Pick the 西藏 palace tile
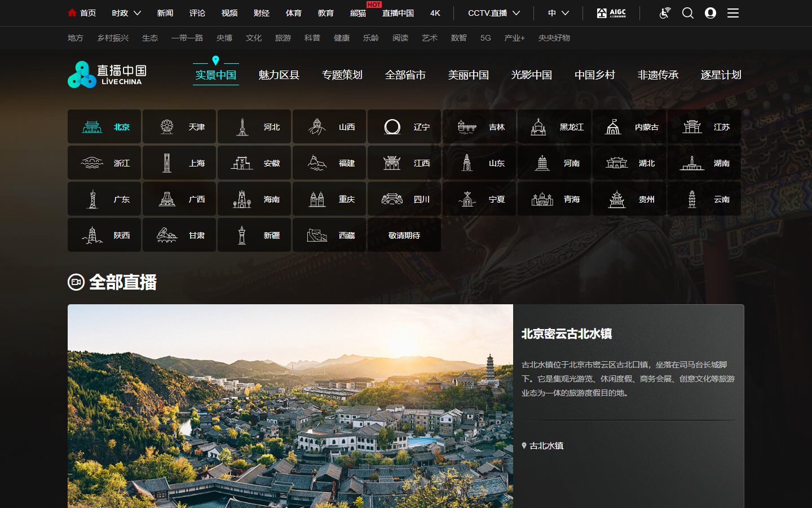 329,235
